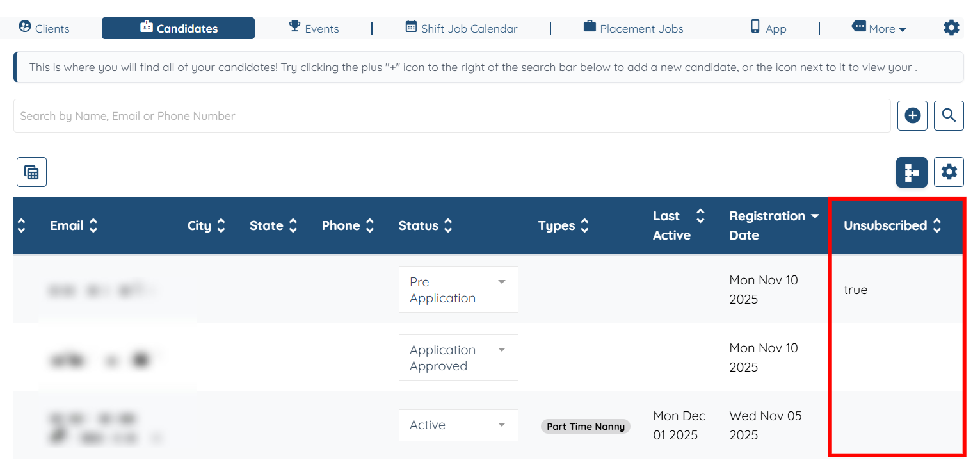The height and width of the screenshot is (467, 980).
Task: Sort by the Unsubscribed column header
Action: pos(893,225)
